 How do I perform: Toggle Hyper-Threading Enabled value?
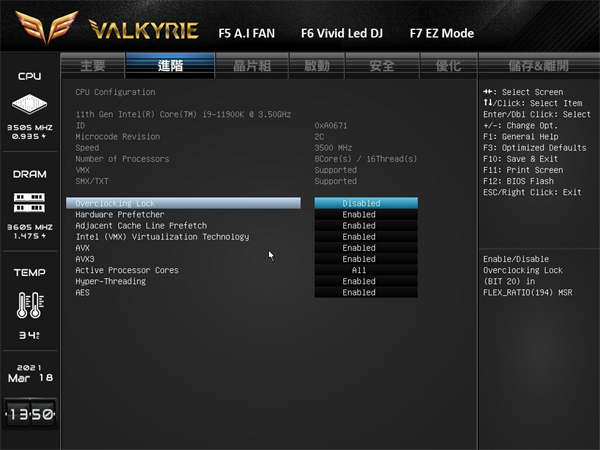tap(366, 281)
